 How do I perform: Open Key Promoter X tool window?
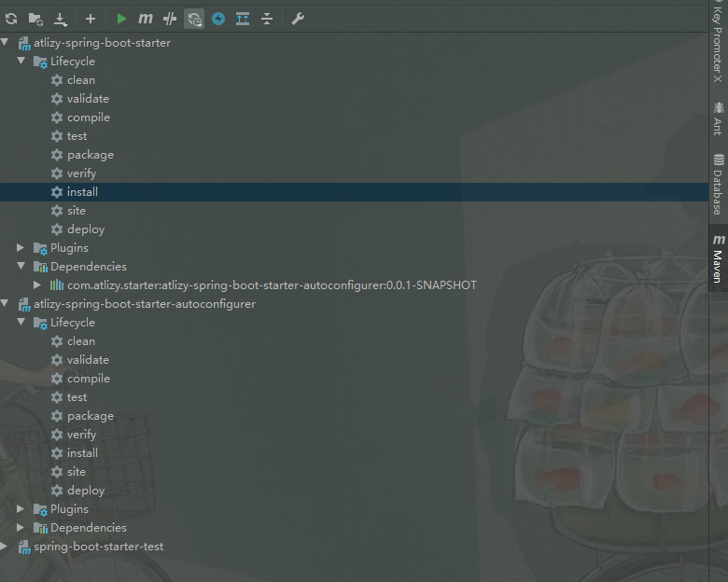tap(718, 42)
